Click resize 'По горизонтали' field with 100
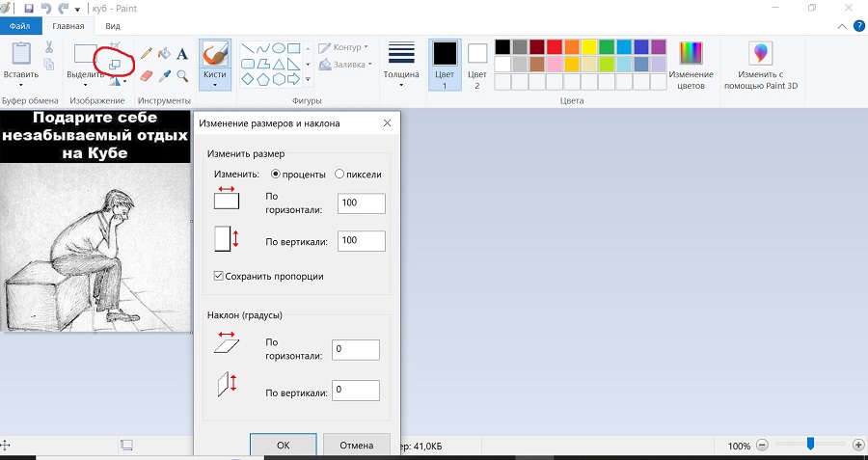 [362, 203]
